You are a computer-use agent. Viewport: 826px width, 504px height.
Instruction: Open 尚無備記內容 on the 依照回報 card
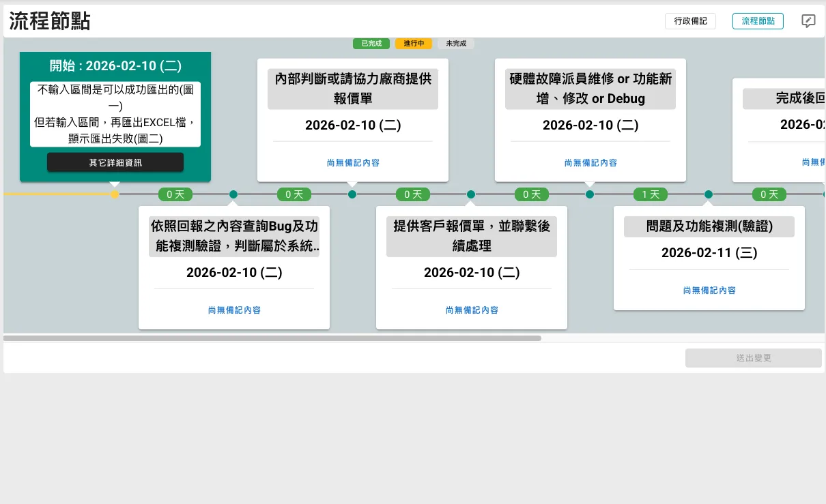pyautogui.click(x=233, y=310)
